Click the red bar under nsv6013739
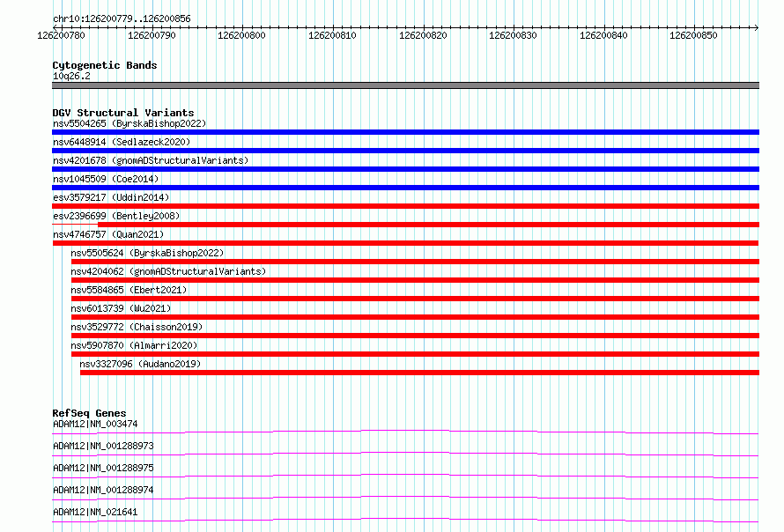 pyautogui.click(x=415, y=317)
